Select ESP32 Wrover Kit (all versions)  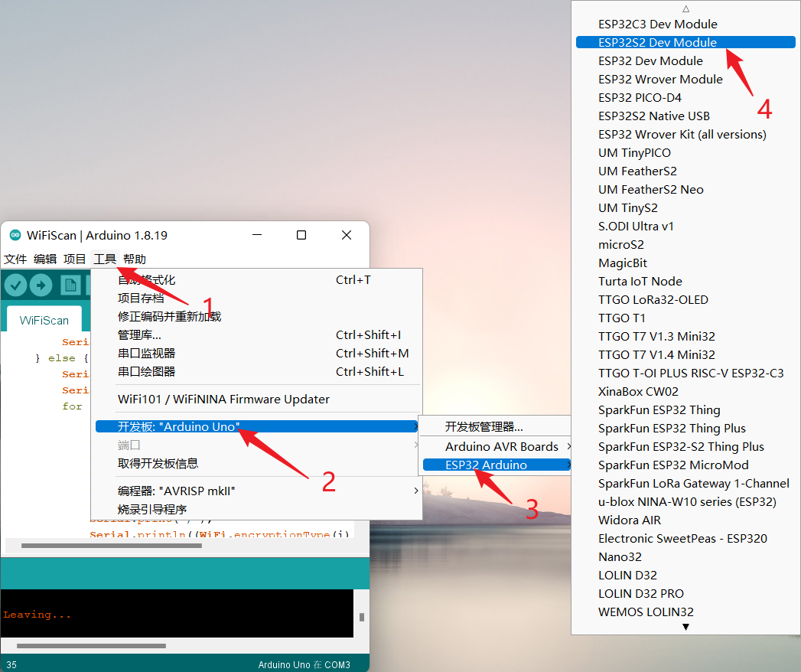[x=685, y=135]
